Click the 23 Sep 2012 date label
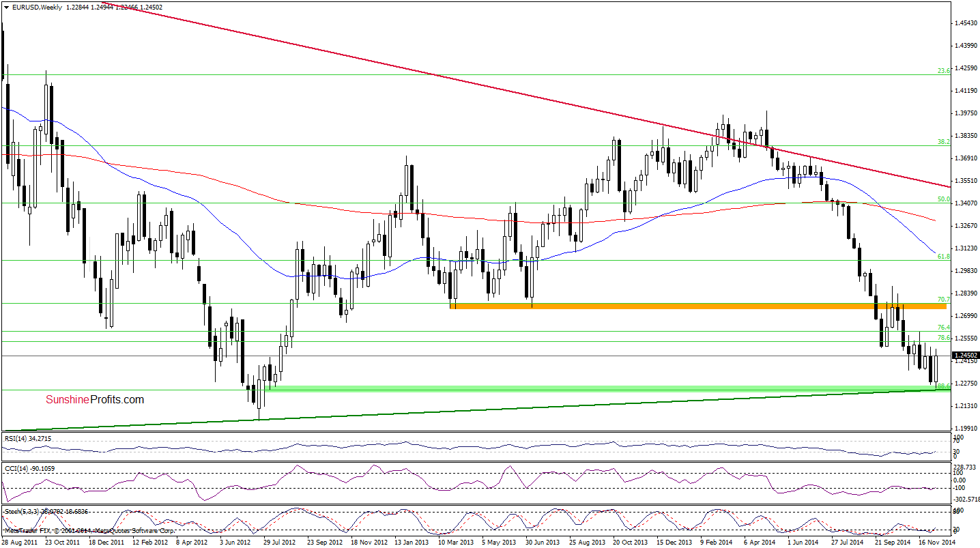 (323, 543)
